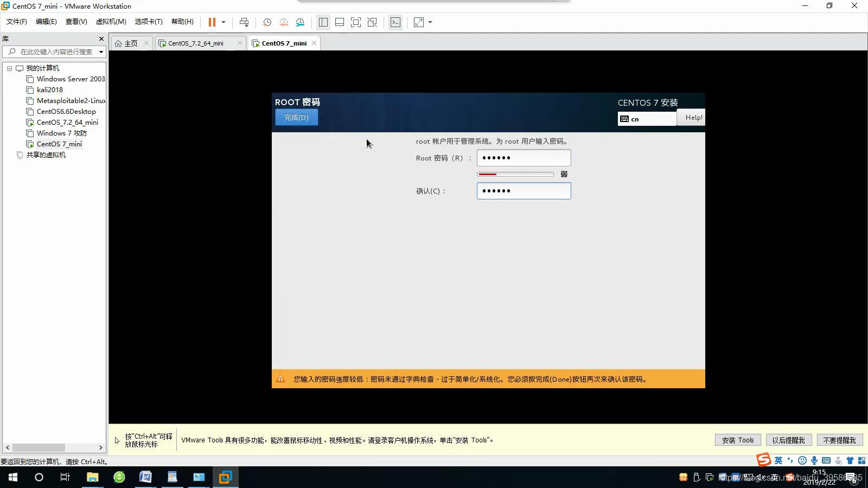Show the console view
868x488 pixels.
click(395, 22)
